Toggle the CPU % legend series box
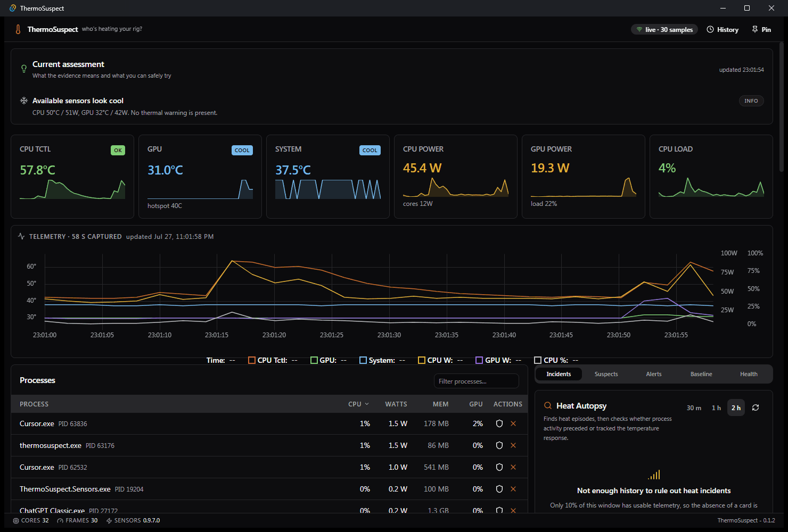788x532 pixels. 538,360
